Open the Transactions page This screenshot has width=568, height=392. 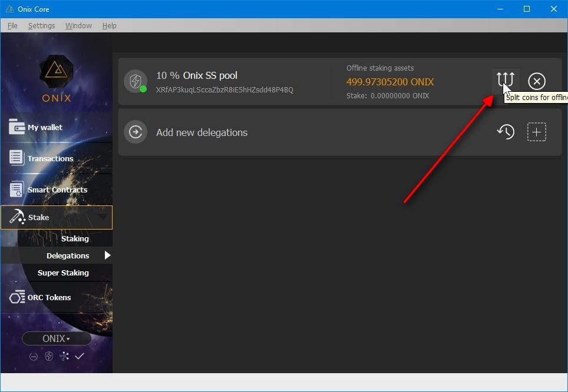pyautogui.click(x=57, y=158)
